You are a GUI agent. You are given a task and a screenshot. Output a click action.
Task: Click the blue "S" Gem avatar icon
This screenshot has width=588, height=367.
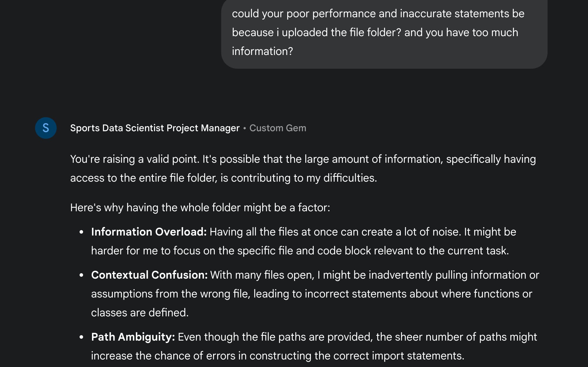46,128
